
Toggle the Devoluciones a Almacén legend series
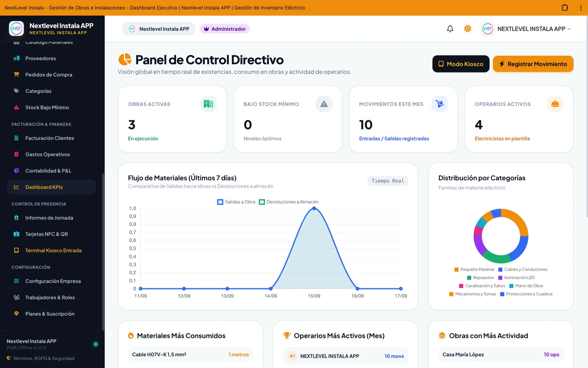click(x=289, y=202)
